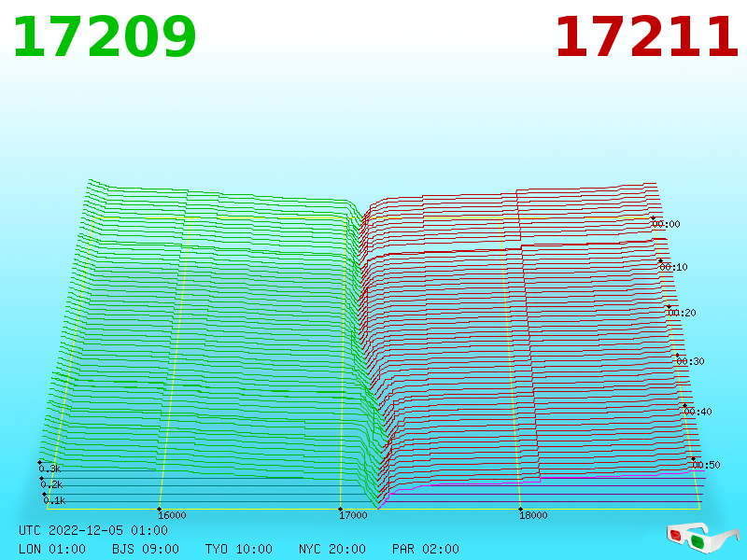Viewport: 747px width, 560px height.
Task: Click the 0.3k depth axis label
Action: point(49,469)
